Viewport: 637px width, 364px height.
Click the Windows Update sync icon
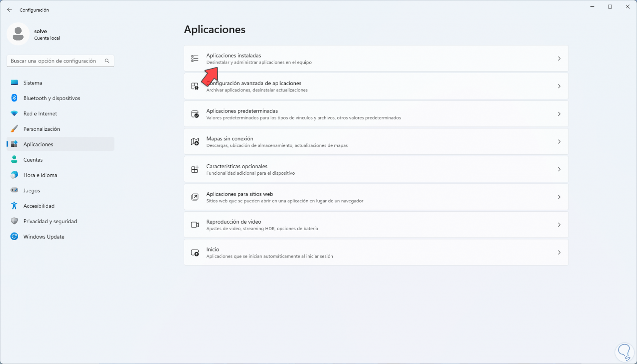(14, 237)
